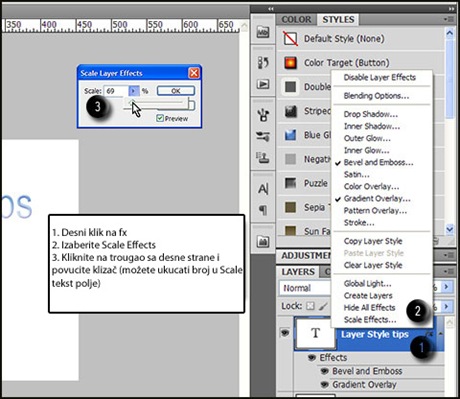Open the ADJUSTMENTS panel tab
The width and height of the screenshot is (460, 399).
306,256
